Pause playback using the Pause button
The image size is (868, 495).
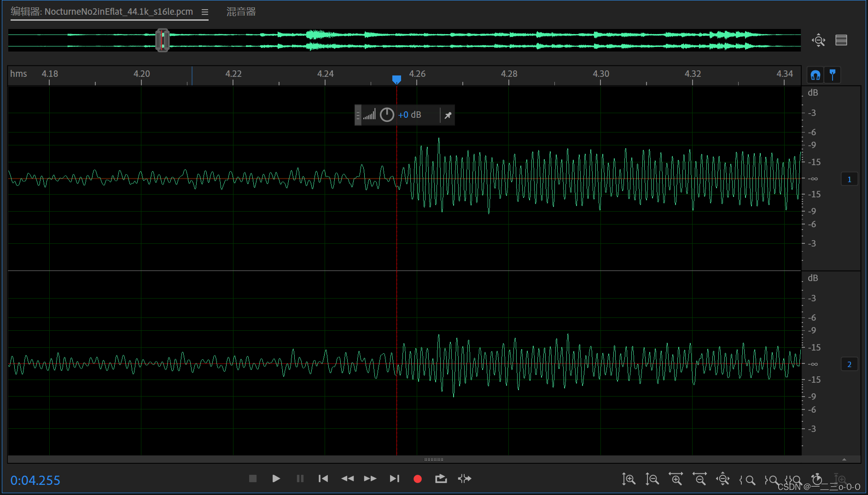(300, 478)
